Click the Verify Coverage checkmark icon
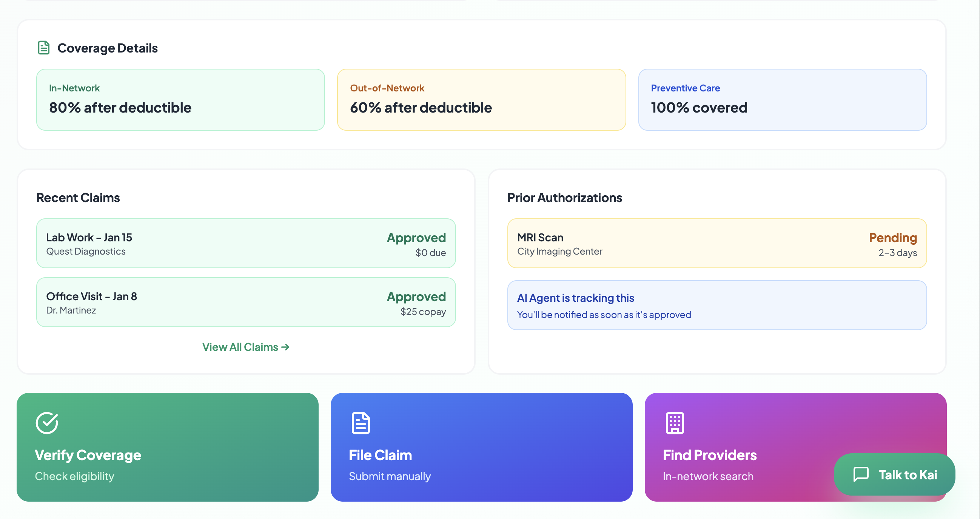This screenshot has width=980, height=519. [47, 423]
